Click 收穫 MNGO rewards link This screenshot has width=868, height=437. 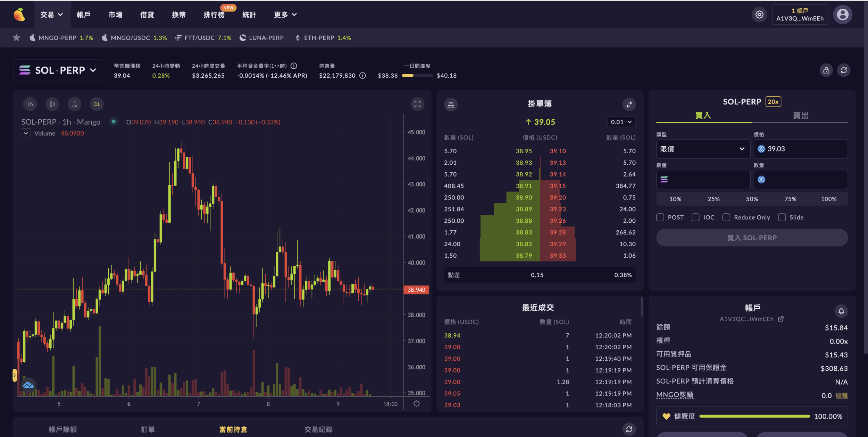[x=842, y=395]
